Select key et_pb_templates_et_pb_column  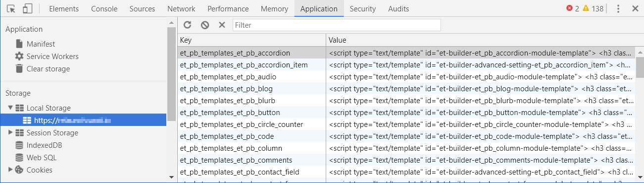[231, 148]
